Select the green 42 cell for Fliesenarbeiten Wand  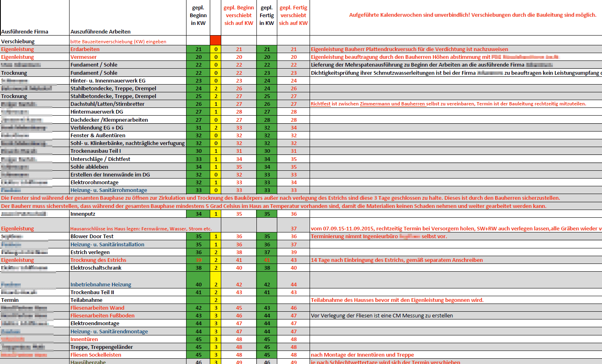coord(198,308)
